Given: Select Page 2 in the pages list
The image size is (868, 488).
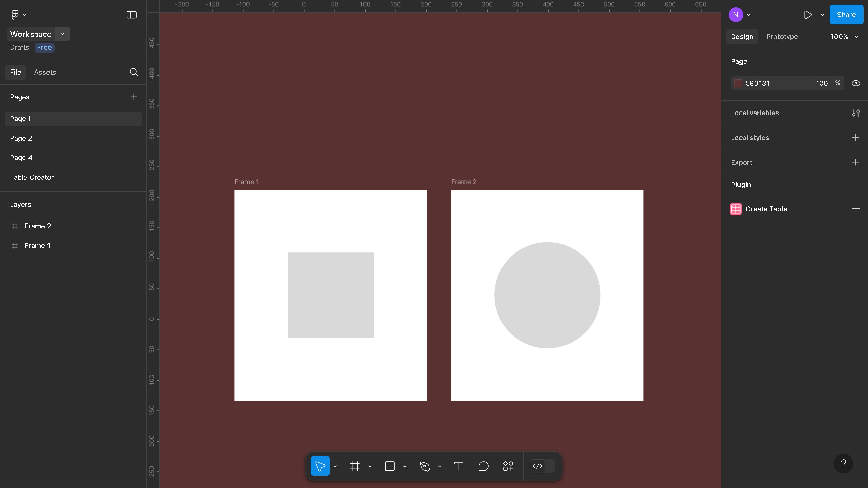Looking at the screenshot, I should [x=21, y=138].
